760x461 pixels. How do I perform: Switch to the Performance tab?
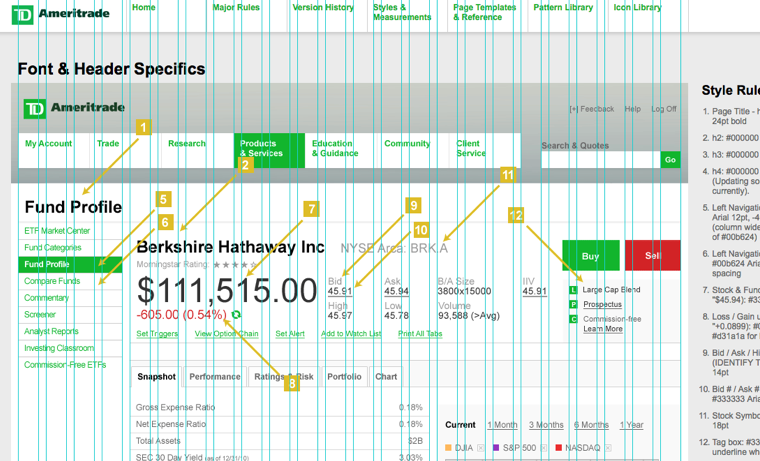(x=215, y=377)
